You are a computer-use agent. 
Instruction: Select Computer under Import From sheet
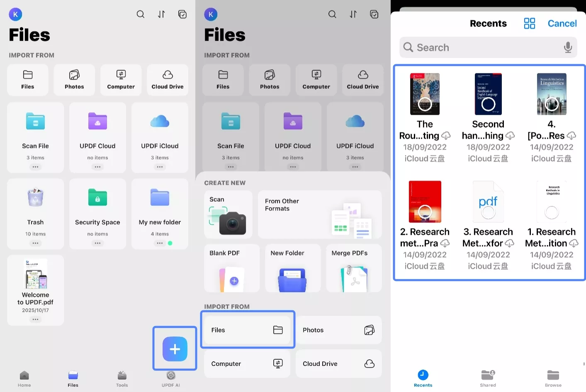pyautogui.click(x=247, y=363)
